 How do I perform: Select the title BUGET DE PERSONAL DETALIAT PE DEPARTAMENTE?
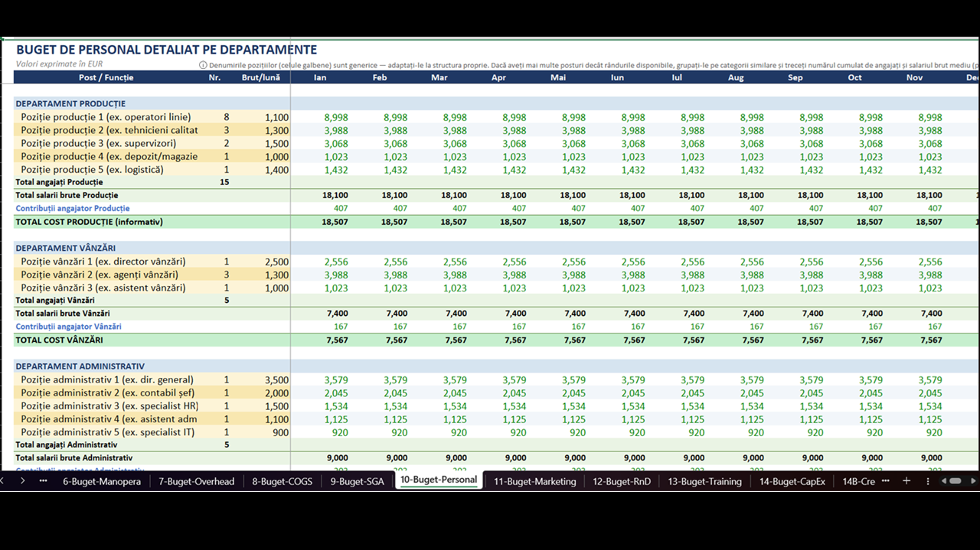coord(166,50)
